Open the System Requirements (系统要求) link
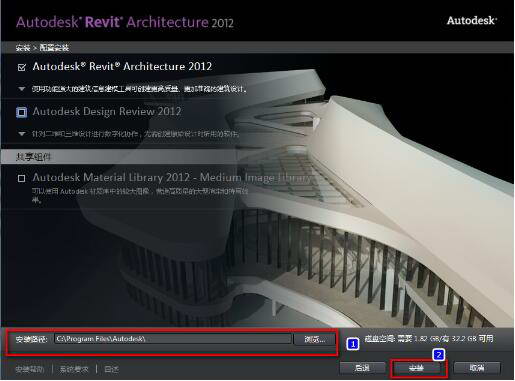 click(74, 369)
